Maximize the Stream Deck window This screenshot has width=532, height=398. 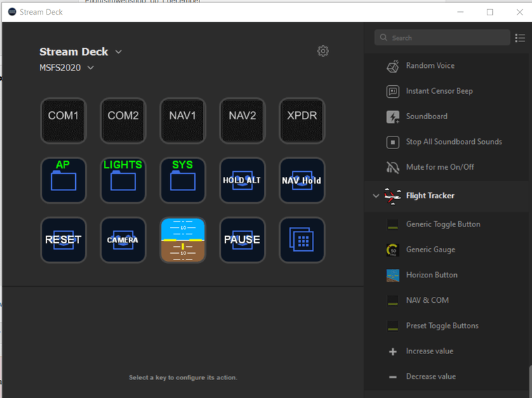click(x=490, y=12)
